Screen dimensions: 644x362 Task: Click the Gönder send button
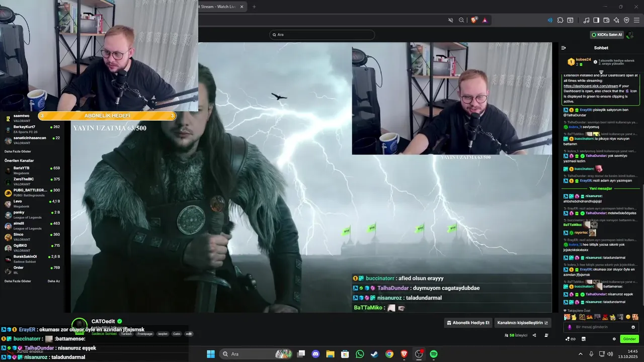click(x=629, y=339)
